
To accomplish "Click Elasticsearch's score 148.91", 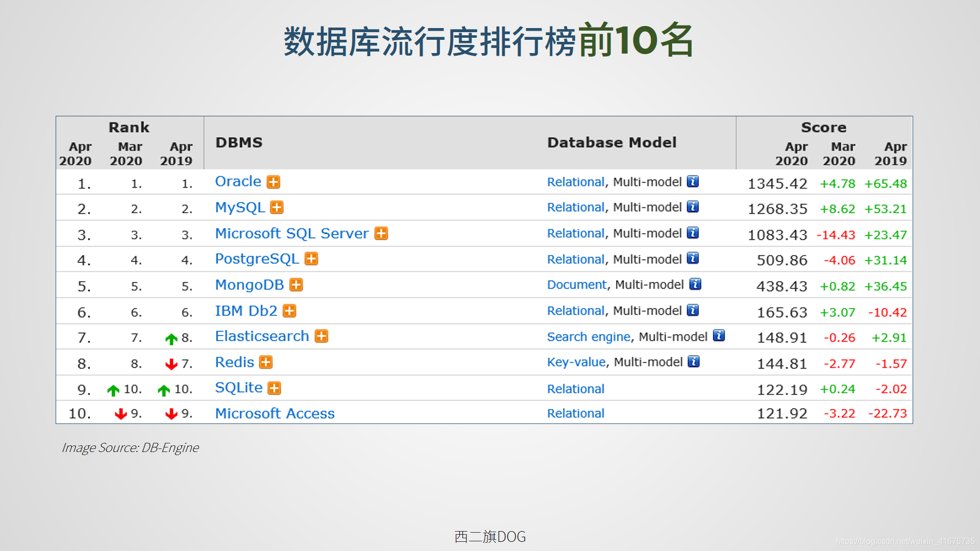I will [782, 338].
